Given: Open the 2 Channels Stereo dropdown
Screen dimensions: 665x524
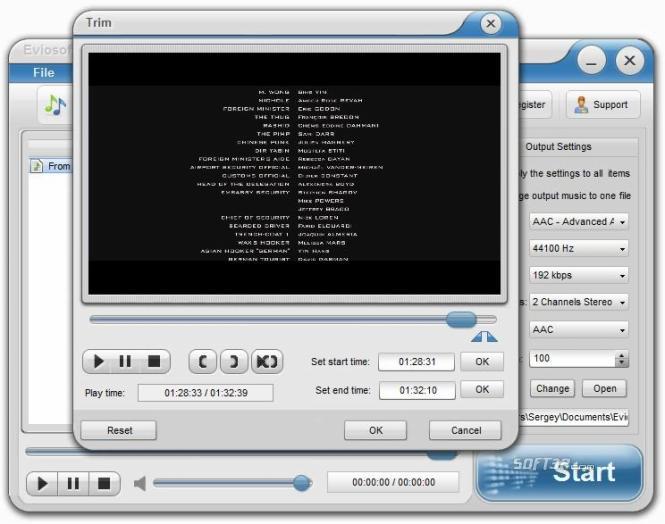Looking at the screenshot, I should coord(578,302).
